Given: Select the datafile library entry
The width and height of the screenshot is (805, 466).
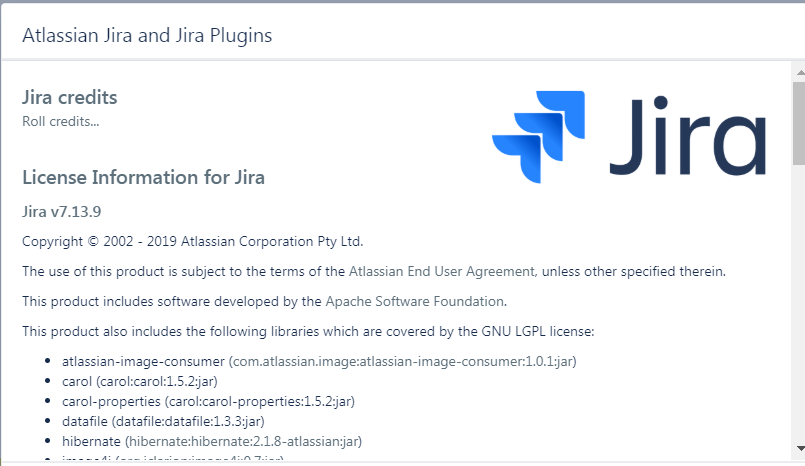Looking at the screenshot, I should pos(163,421).
